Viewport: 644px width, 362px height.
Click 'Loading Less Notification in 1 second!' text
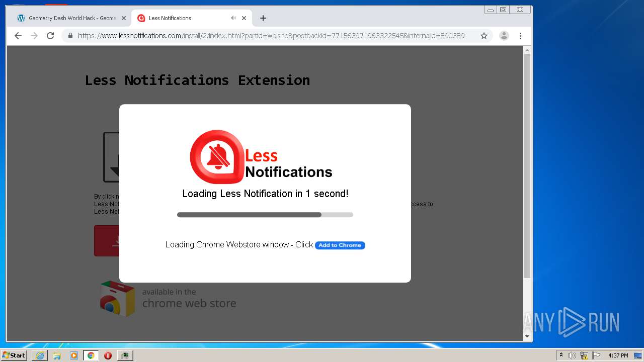[x=265, y=194]
